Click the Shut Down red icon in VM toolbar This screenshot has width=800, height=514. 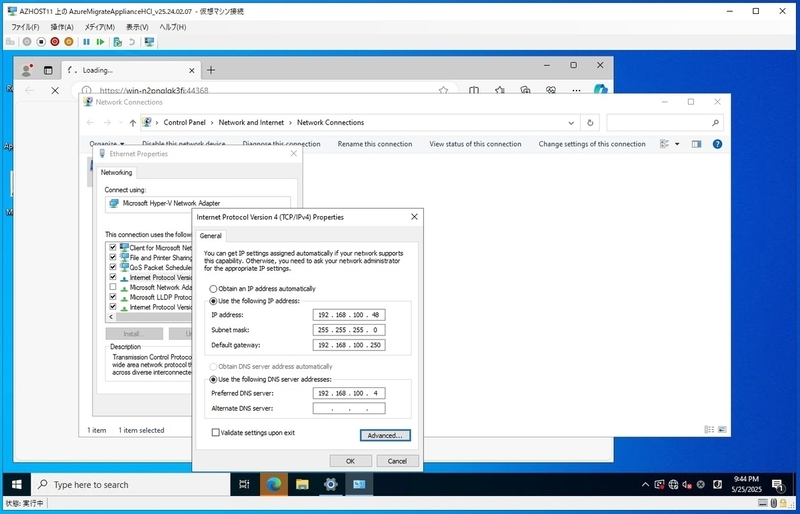tap(55, 42)
